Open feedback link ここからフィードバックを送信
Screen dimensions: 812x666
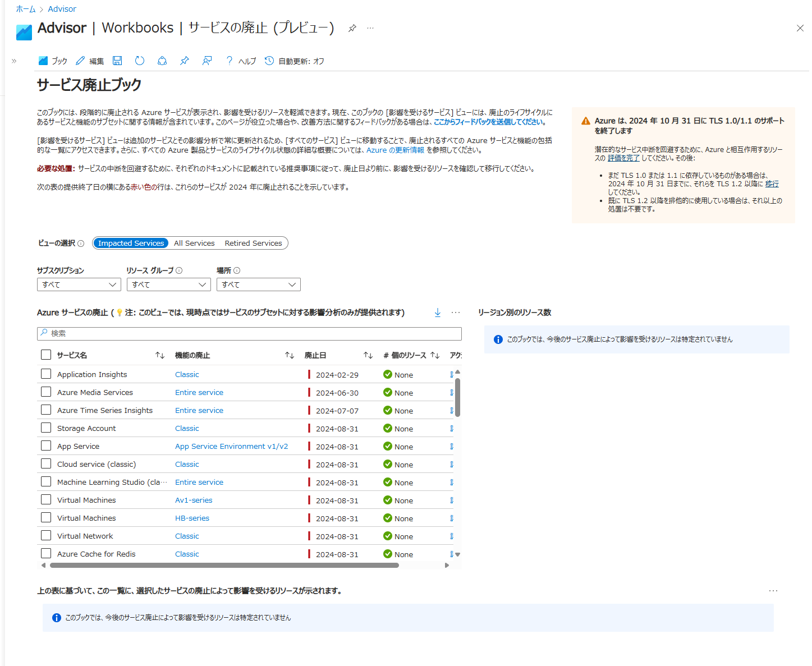point(488,122)
